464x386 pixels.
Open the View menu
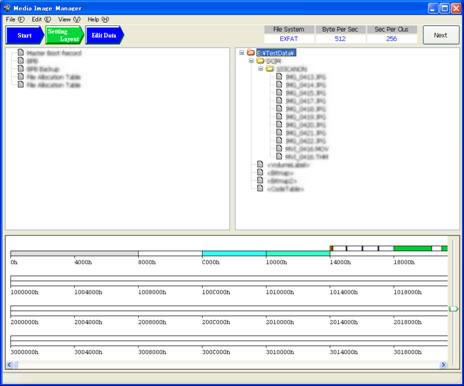[x=69, y=19]
